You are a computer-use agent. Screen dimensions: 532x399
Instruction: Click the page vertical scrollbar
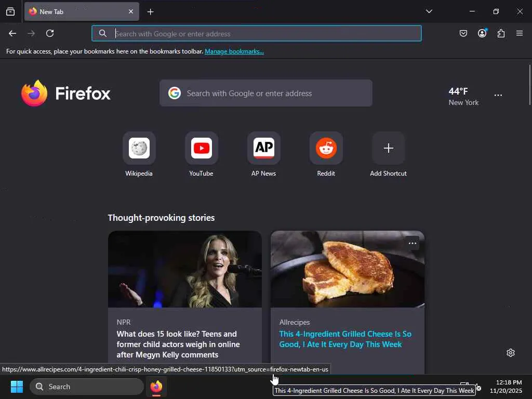tap(529, 85)
